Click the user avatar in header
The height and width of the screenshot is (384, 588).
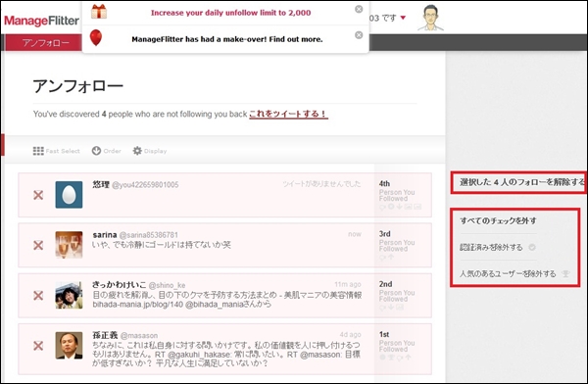pos(430,18)
